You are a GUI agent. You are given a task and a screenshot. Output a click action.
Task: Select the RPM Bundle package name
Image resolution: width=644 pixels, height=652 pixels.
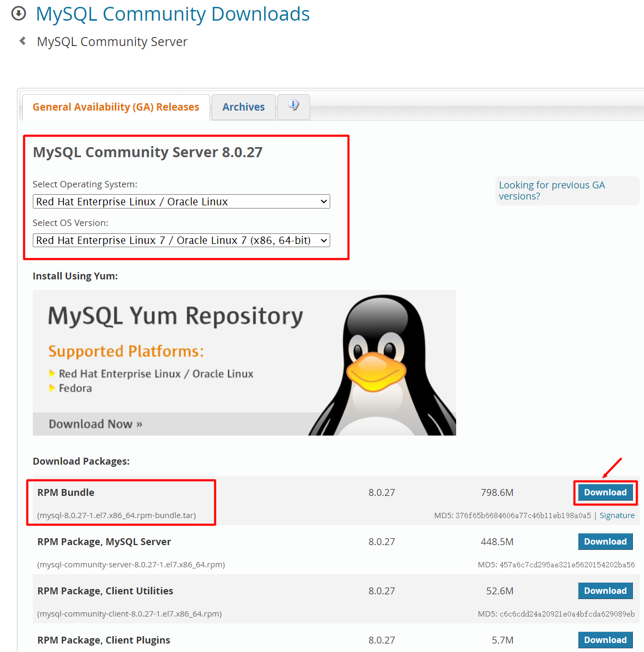pyautogui.click(x=66, y=492)
